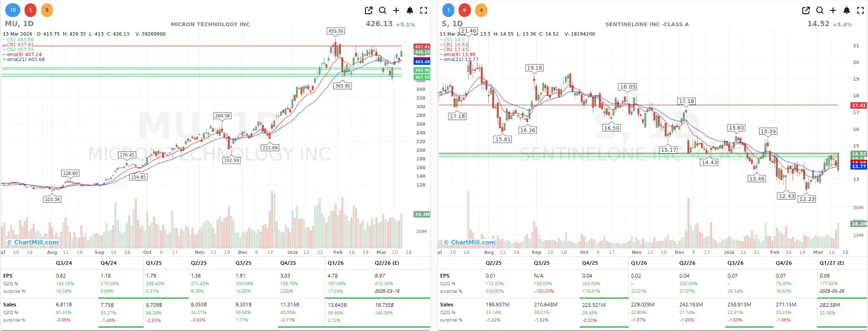
Task: Click MU sales value 6.811B
Action: [64, 305]
